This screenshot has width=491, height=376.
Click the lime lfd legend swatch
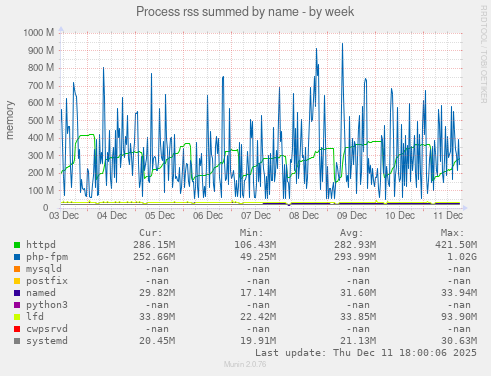point(17,317)
